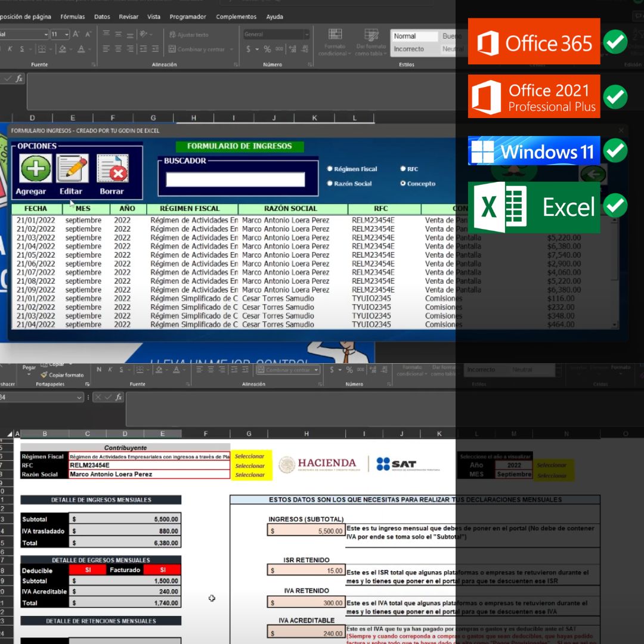Click Seleccionar next to the Razón Social field

point(250,475)
